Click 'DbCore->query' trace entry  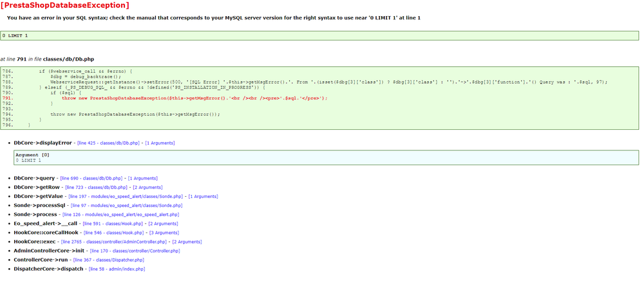pyautogui.click(x=34, y=178)
